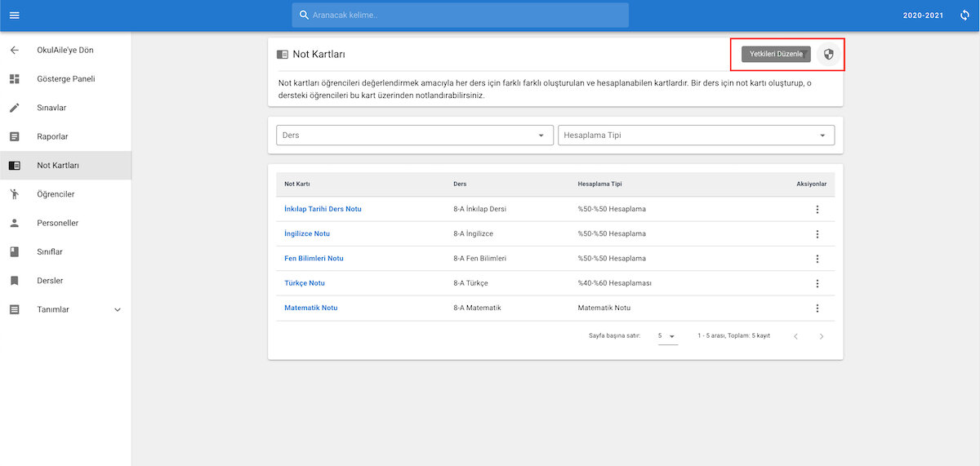Go to previous page of the table
The width and height of the screenshot is (980, 466).
coord(795,336)
